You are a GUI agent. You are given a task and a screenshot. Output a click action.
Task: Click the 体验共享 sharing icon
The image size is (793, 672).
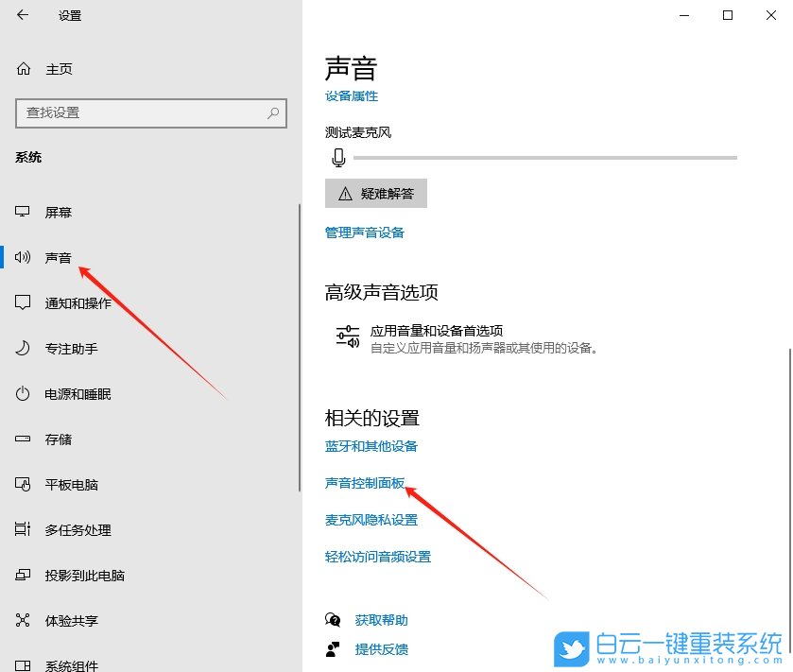pyautogui.click(x=21, y=620)
